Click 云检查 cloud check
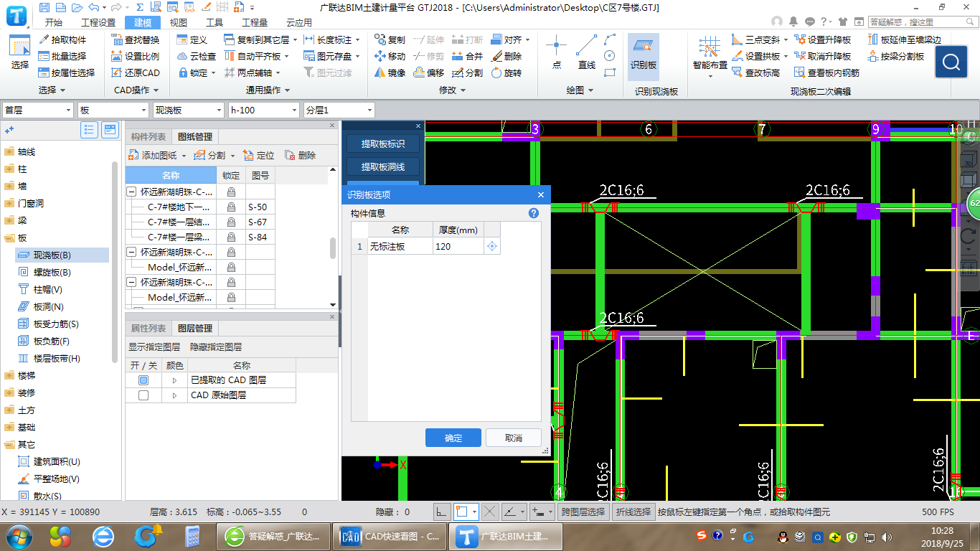Image resolution: width=980 pixels, height=551 pixels. pos(196,56)
